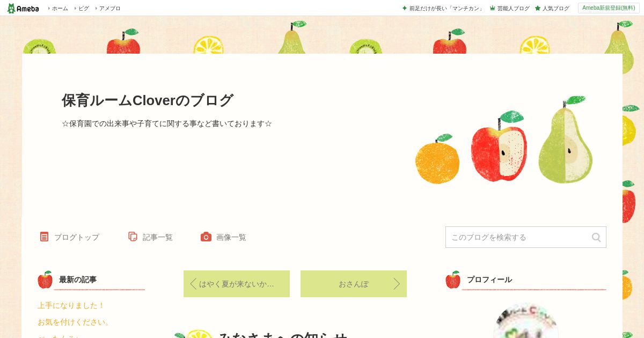
Task: Click the apple icon next to 最新の記事
Action: click(x=45, y=280)
